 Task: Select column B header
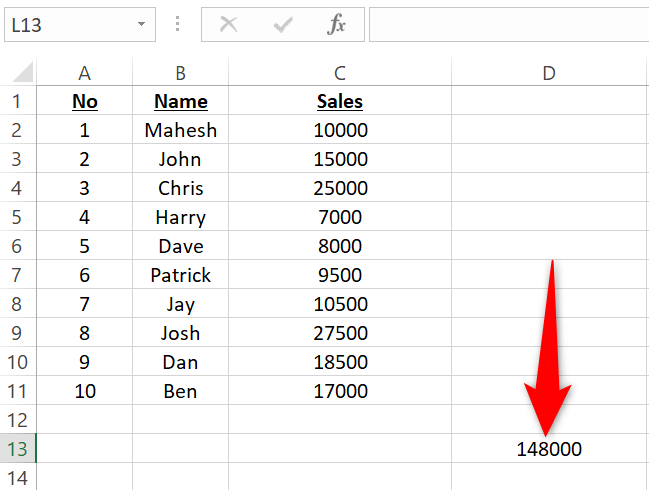pyautogui.click(x=180, y=73)
